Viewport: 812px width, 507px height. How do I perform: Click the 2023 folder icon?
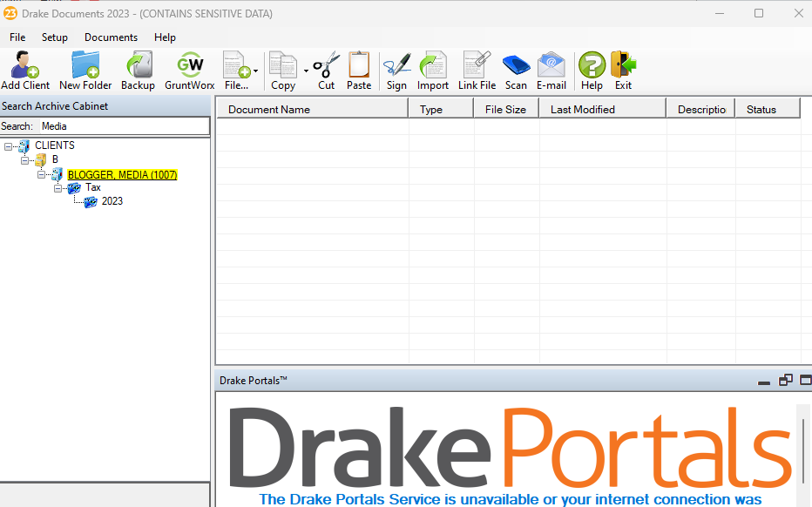tap(91, 202)
